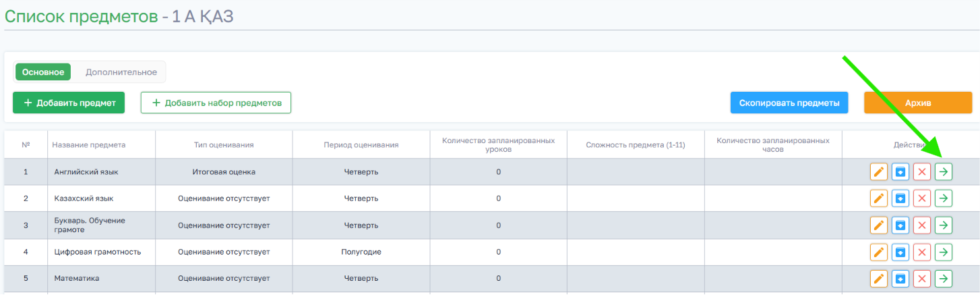Edit the Букварь. Обучение грамоте subject
Image resolution: width=980 pixels, height=295 pixels.
coord(878,225)
